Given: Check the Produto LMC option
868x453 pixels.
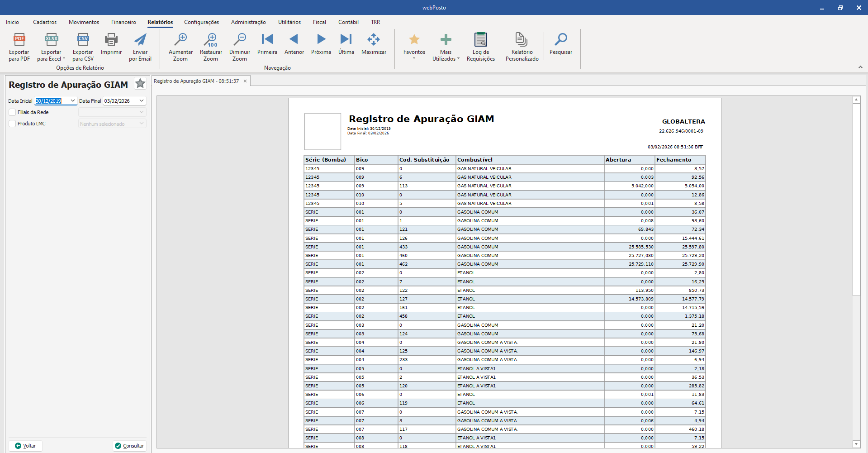Looking at the screenshot, I should click(x=13, y=124).
